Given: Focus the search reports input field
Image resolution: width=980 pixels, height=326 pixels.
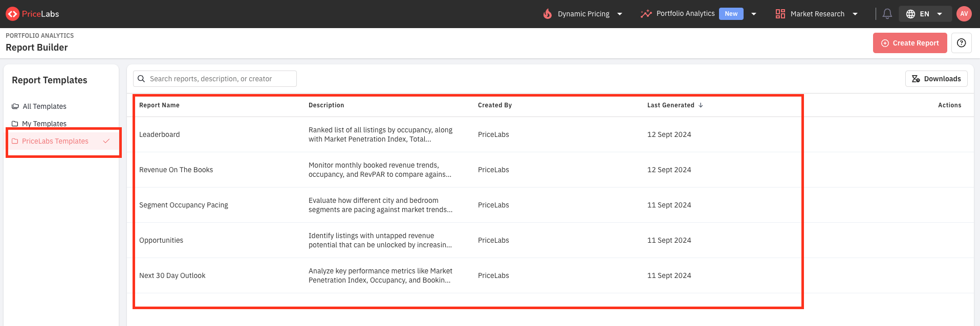Looking at the screenshot, I should coord(215,79).
